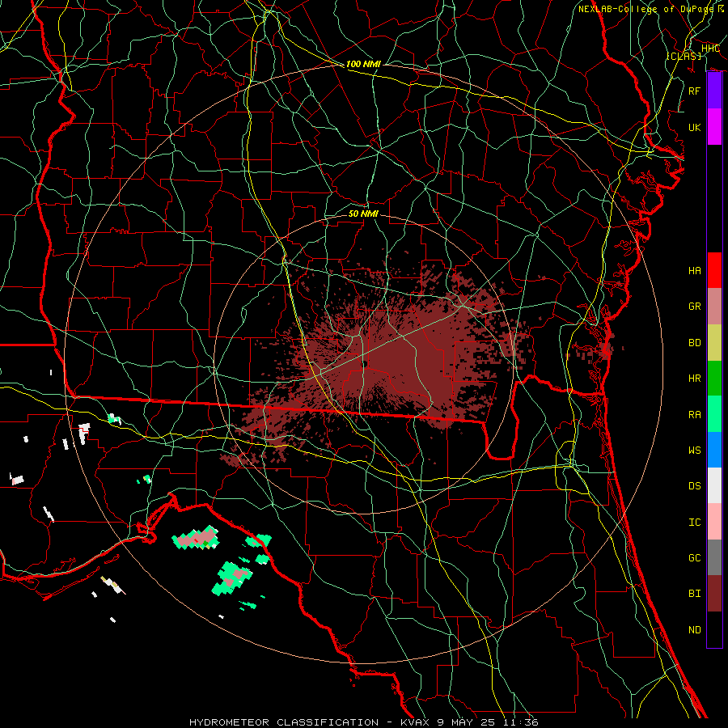Click the 'NEXLAB-College of DuPage' title text
Screen dimensions: 728x728
[x=645, y=9]
